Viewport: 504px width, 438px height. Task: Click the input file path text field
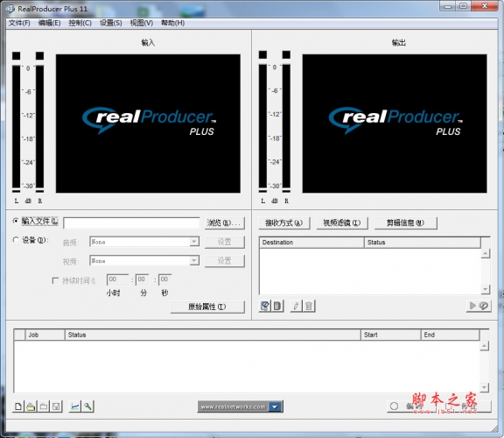click(x=131, y=223)
